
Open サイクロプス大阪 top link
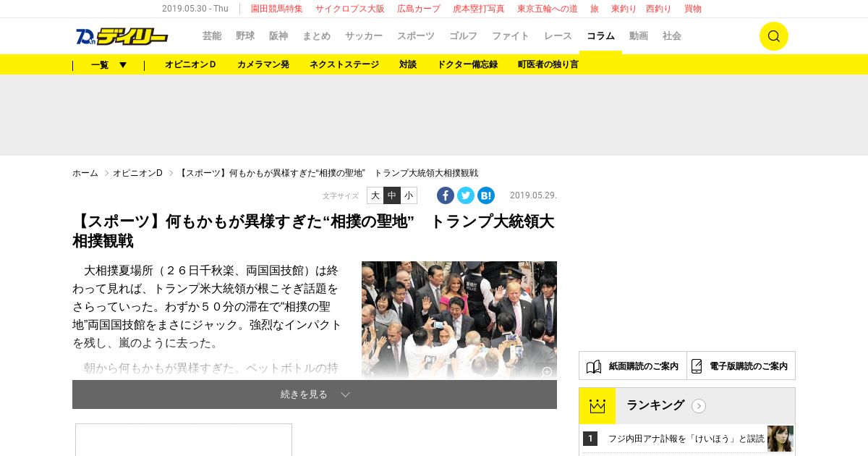pos(350,9)
